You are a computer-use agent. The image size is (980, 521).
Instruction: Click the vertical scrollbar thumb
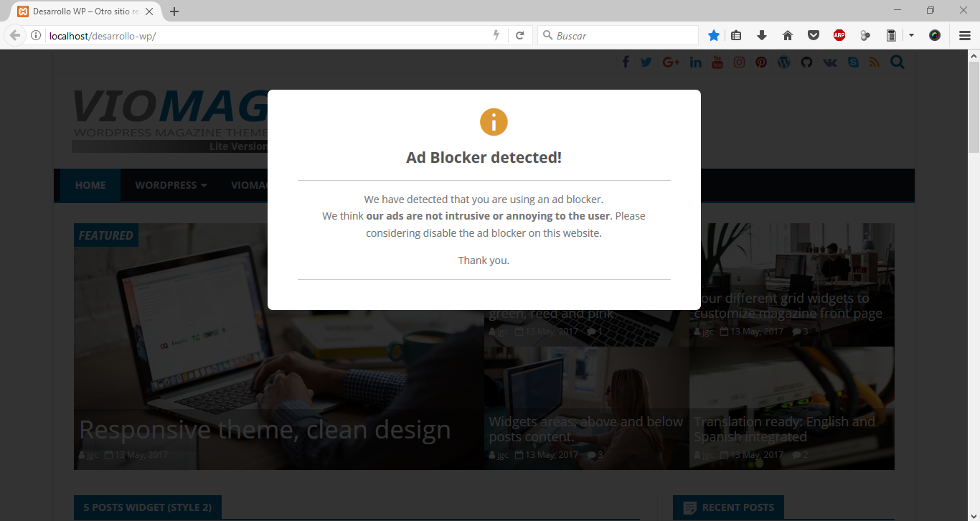point(974,108)
